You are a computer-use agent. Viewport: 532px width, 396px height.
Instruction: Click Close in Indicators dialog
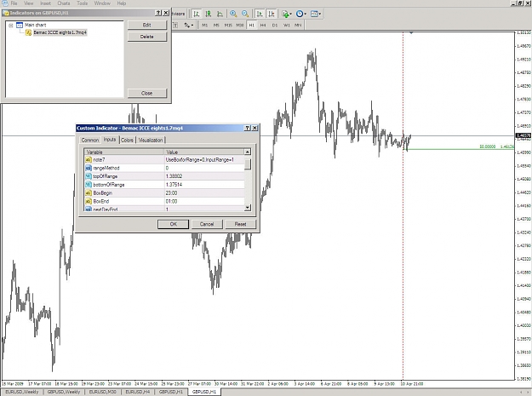(x=147, y=93)
